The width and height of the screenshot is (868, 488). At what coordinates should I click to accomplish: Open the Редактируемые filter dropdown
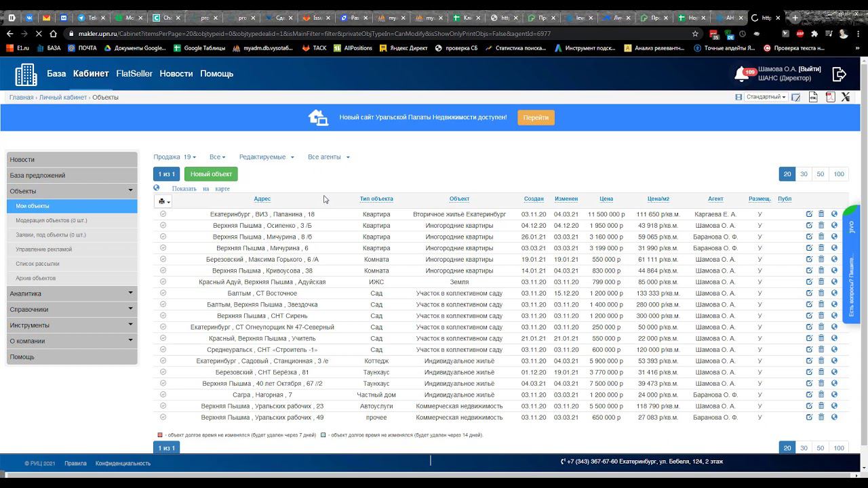point(267,157)
